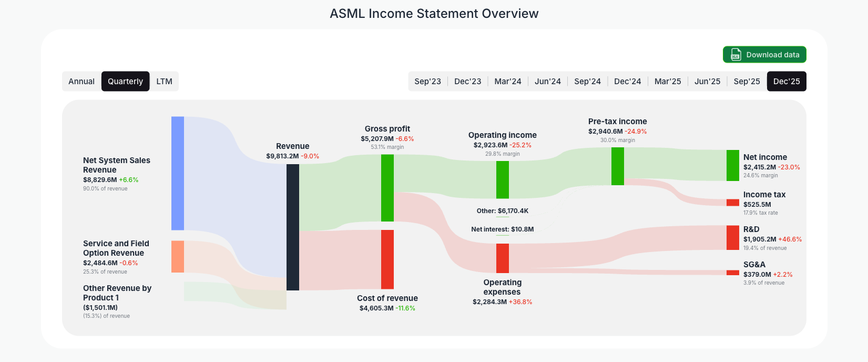Viewport: 868px width, 362px height.
Task: Select the Dec'23 quarter
Action: pos(468,82)
